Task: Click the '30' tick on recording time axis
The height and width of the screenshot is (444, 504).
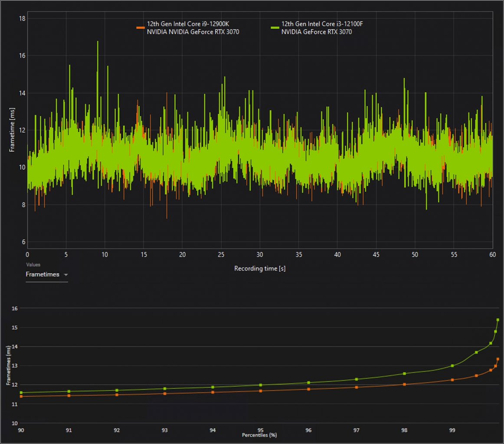Action: pos(260,255)
